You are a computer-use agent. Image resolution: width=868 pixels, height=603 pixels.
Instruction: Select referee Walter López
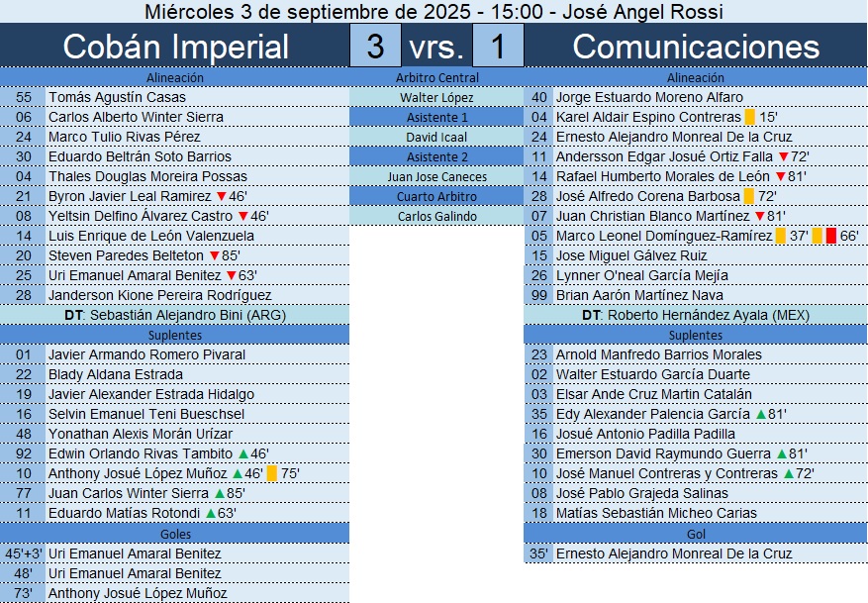pos(436,97)
